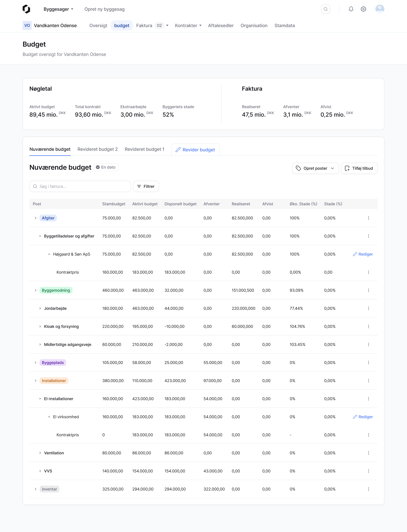Collapse the El-installationer row
This screenshot has width=407, height=532.
40,399
